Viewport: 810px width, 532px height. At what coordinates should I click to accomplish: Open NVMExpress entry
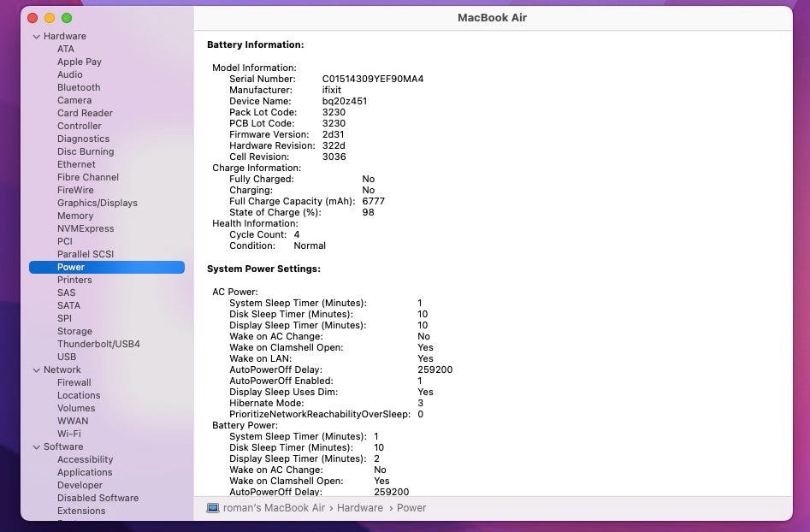[86, 229]
